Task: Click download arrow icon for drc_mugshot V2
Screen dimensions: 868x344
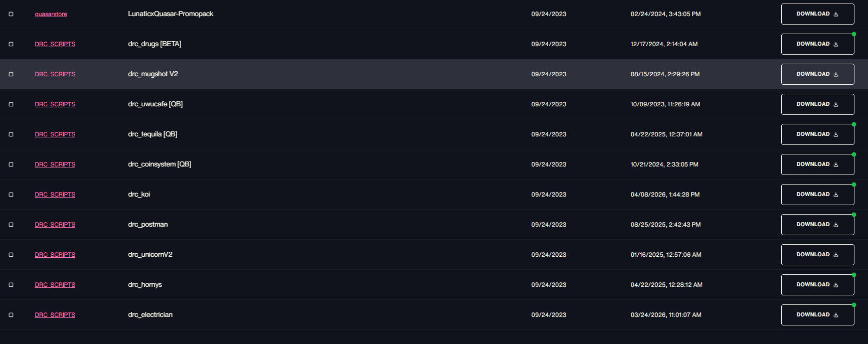Action: [x=836, y=74]
